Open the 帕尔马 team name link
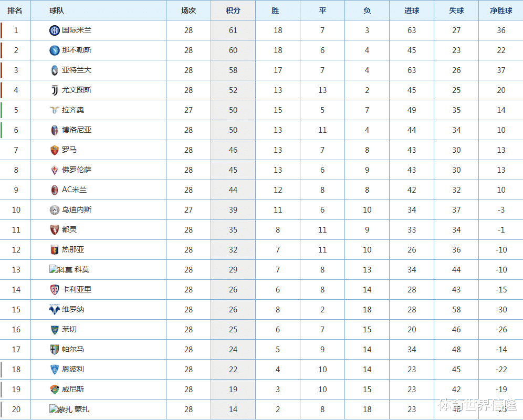 pyautogui.click(x=73, y=350)
